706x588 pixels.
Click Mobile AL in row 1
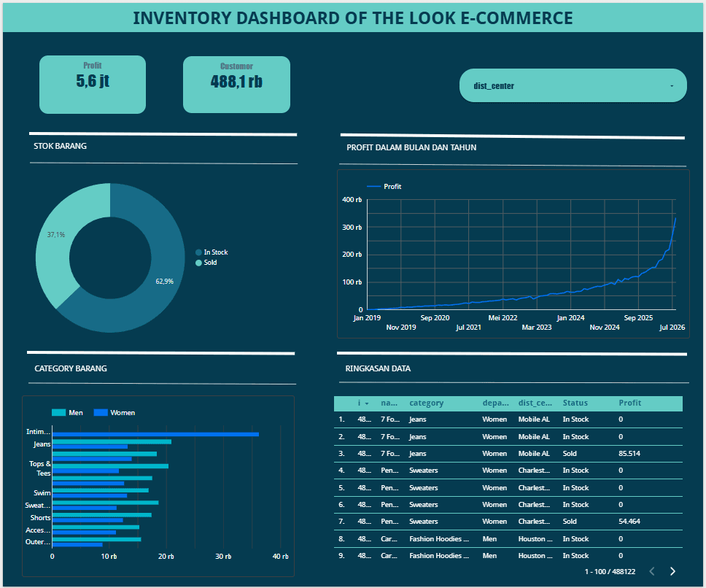click(x=534, y=419)
